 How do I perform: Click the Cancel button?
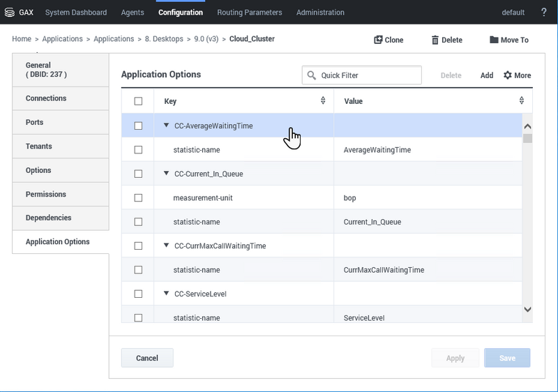tap(147, 358)
